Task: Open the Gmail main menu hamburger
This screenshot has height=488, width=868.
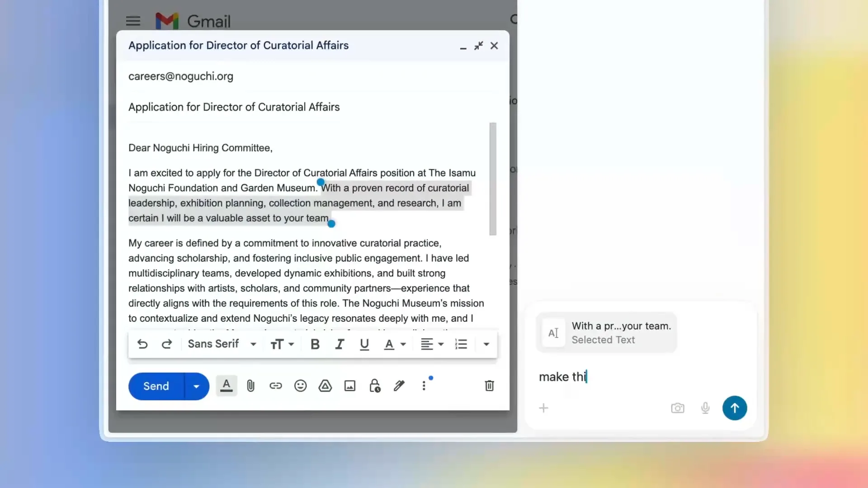Action: click(133, 21)
